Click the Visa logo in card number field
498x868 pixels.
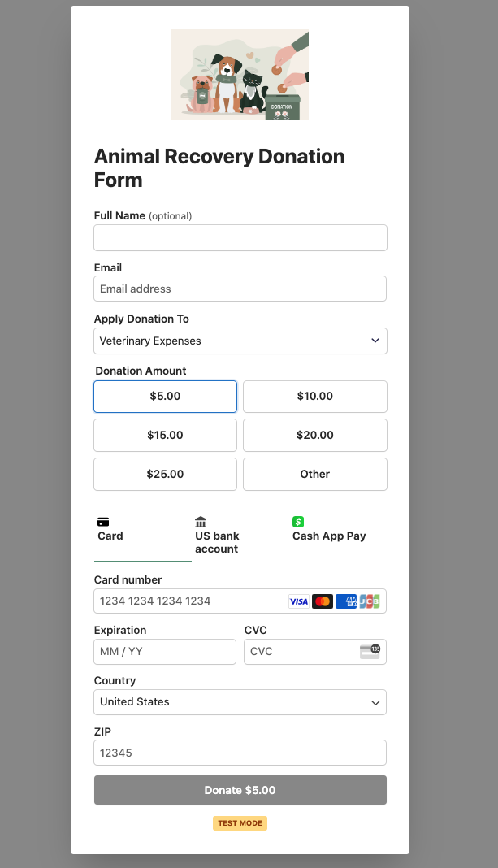299,601
